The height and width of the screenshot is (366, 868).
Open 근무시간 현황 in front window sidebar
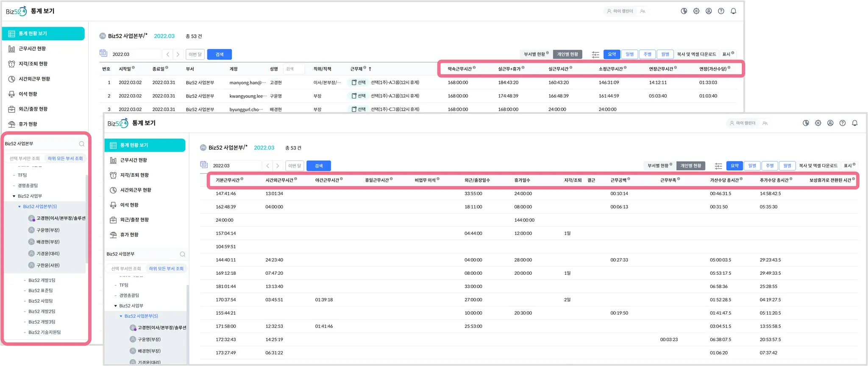(134, 160)
